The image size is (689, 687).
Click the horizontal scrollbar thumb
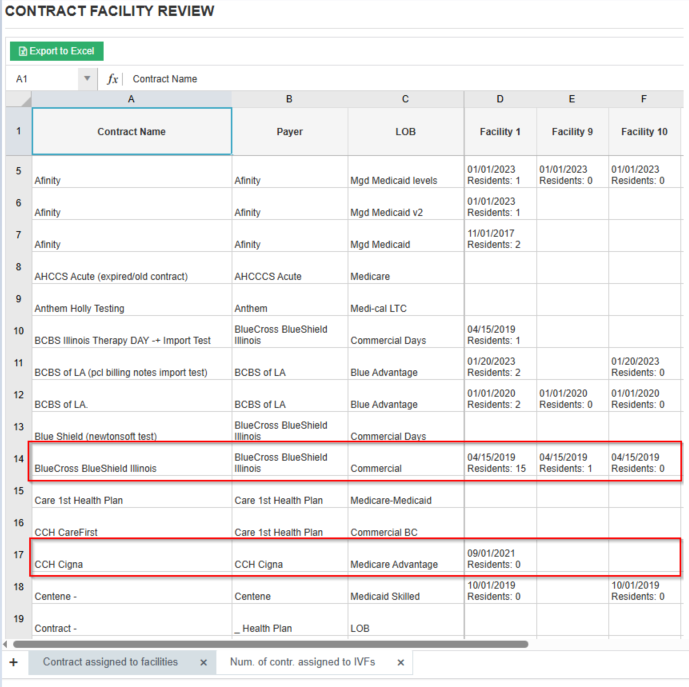pyautogui.click(x=271, y=644)
